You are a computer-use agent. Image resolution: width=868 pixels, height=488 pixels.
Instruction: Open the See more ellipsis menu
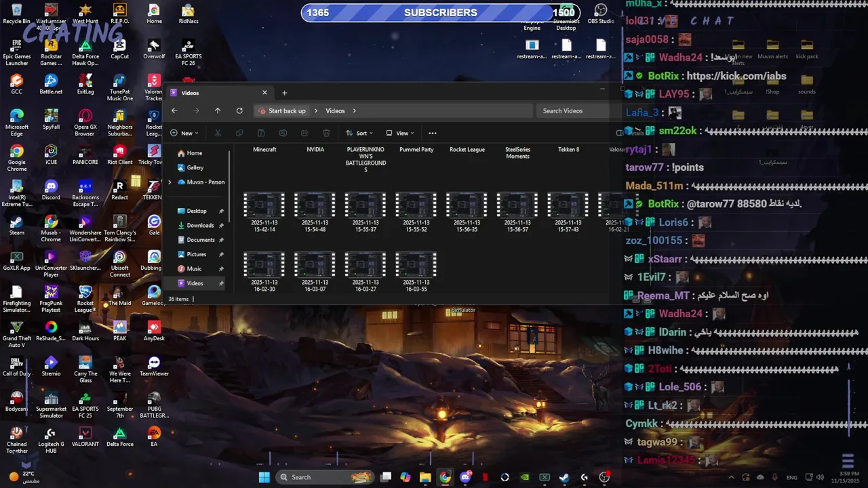(433, 133)
